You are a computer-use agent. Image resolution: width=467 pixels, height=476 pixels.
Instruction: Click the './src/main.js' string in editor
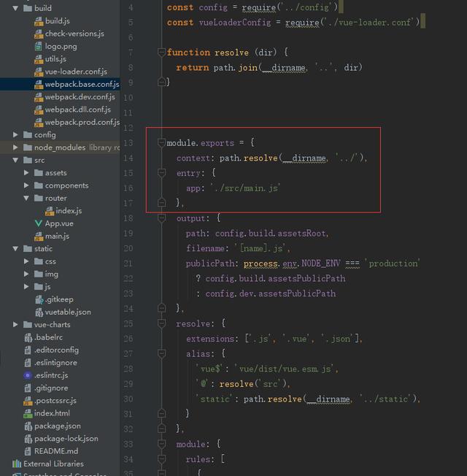(x=245, y=188)
